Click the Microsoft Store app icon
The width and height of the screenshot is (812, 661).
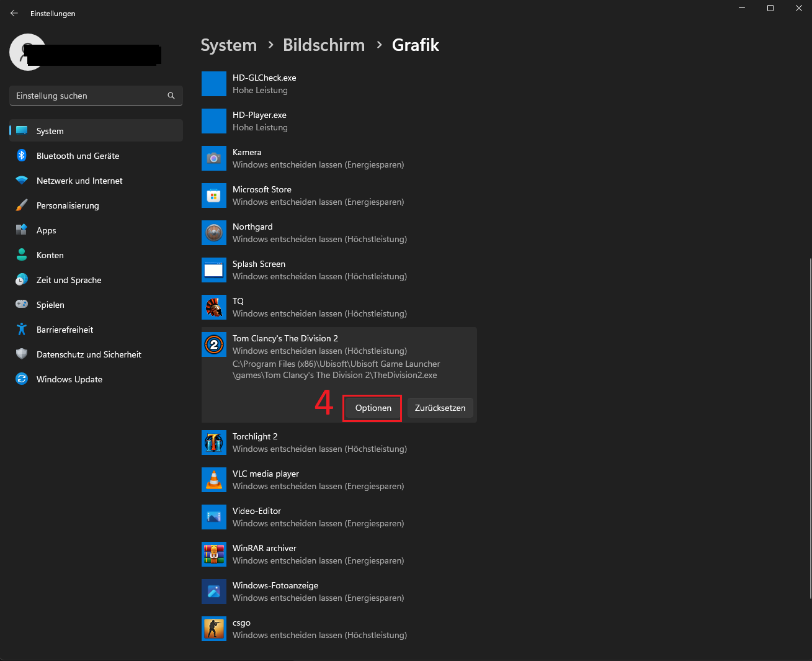coord(214,196)
